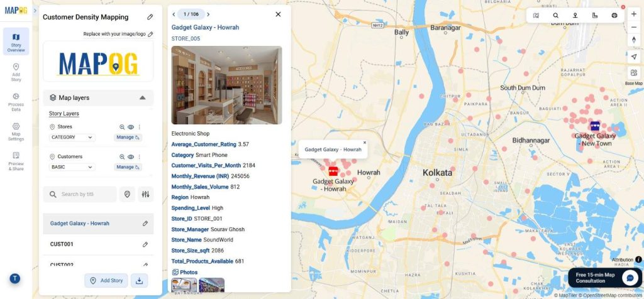The height and width of the screenshot is (299, 644).
Task: Zoom in on the map
Action: click(633, 14)
